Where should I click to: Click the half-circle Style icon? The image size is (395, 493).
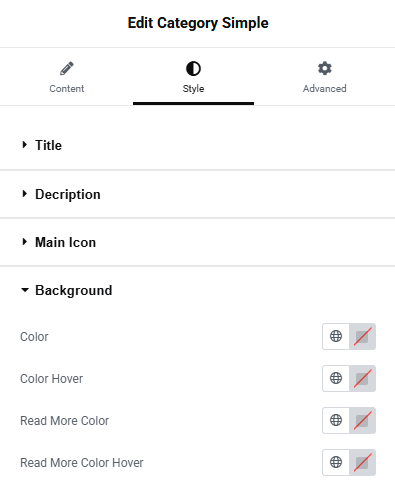click(x=193, y=69)
